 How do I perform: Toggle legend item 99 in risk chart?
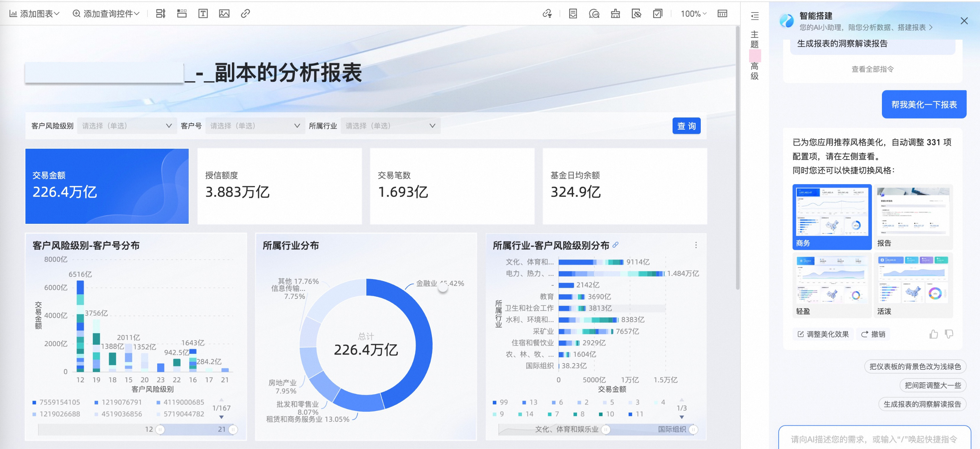pyautogui.click(x=500, y=402)
